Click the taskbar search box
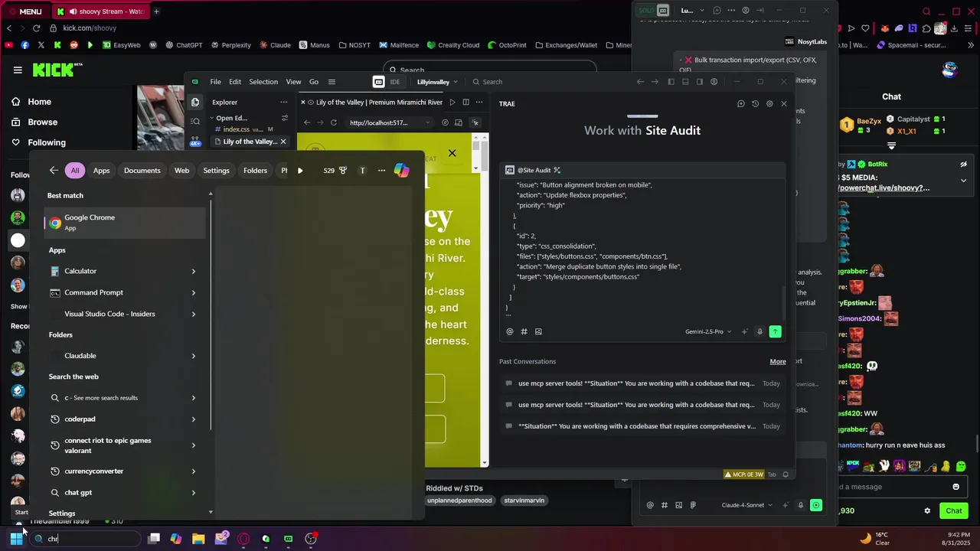This screenshot has height=551, width=980. (84, 539)
